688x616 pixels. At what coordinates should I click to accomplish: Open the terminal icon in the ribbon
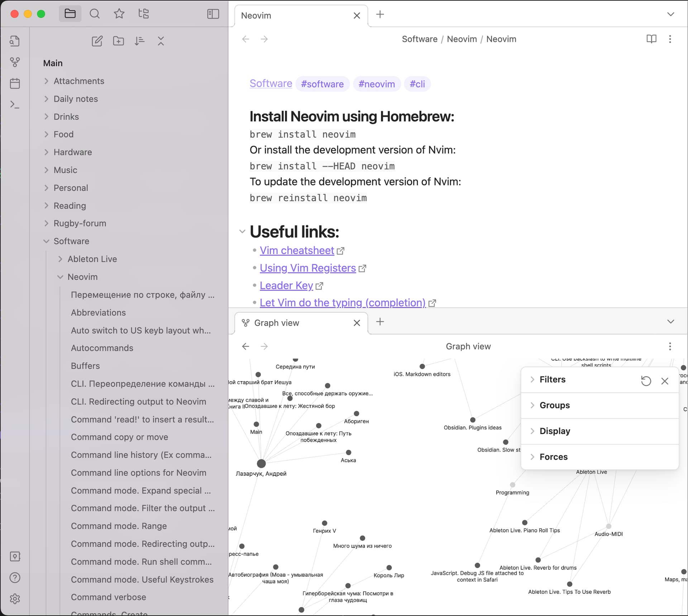click(15, 104)
